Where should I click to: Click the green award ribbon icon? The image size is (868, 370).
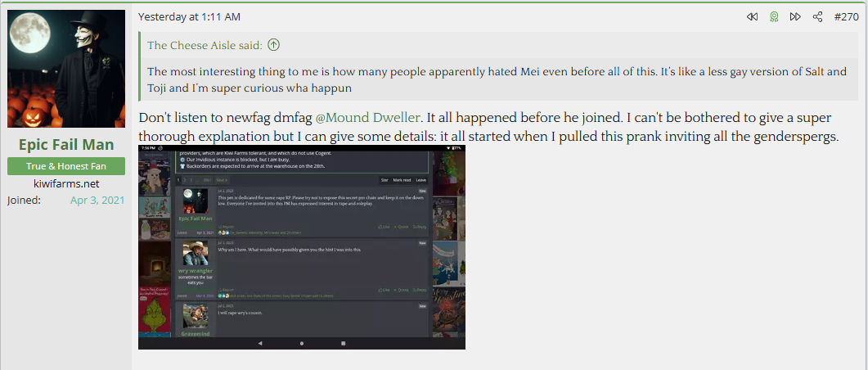coord(774,17)
